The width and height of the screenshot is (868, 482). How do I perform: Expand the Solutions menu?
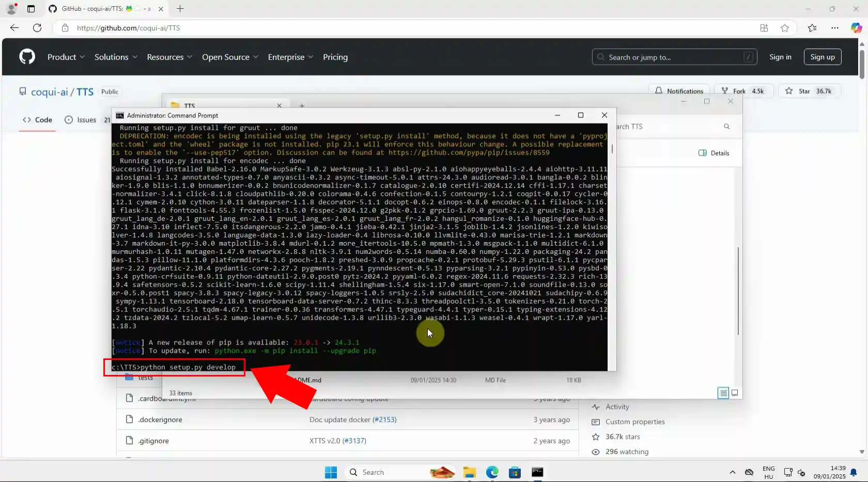click(116, 57)
